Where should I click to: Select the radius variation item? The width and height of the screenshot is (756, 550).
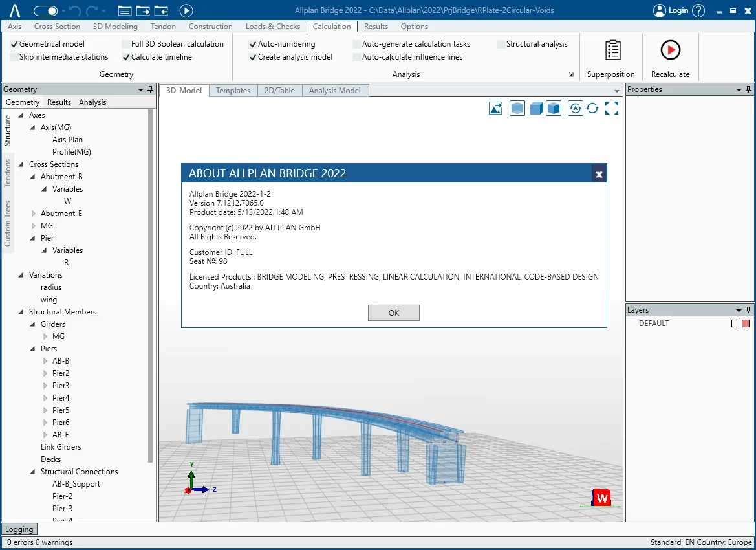[x=51, y=287]
